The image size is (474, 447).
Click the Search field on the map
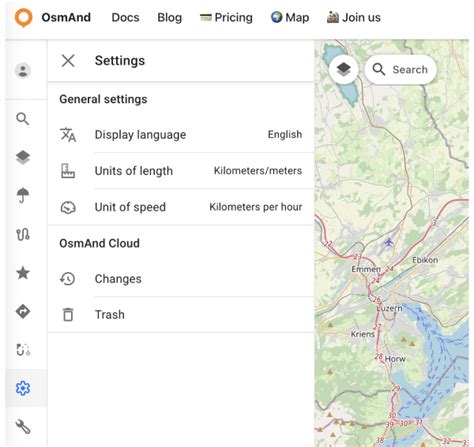click(x=401, y=69)
